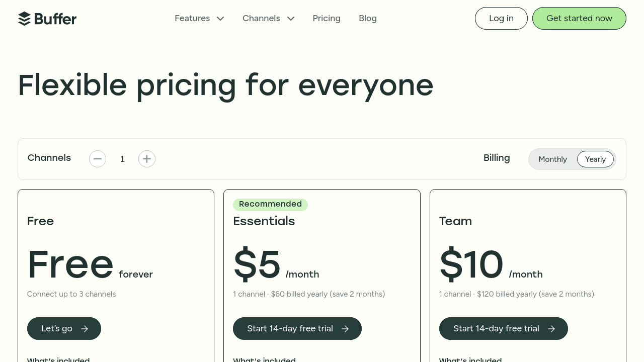Click the channels count number field

[x=122, y=159]
